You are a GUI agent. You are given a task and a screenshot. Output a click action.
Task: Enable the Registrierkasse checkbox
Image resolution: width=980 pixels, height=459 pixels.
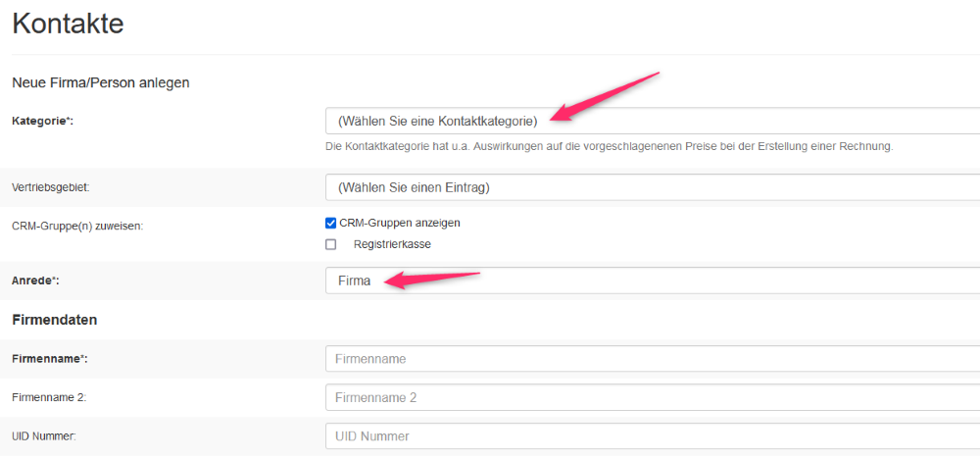coord(331,244)
